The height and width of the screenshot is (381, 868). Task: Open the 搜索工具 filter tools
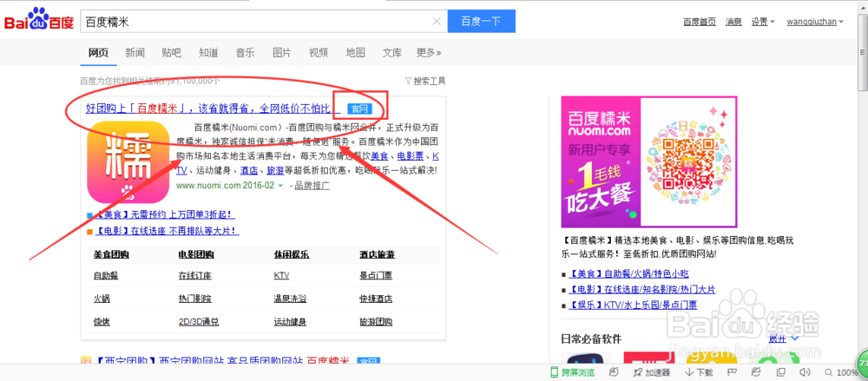click(x=425, y=81)
